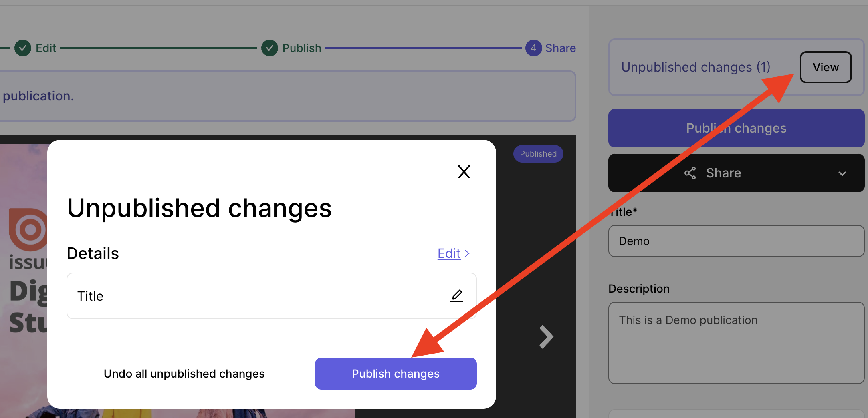868x418 pixels.
Task: Click the Title input field with Demo
Action: 736,241
